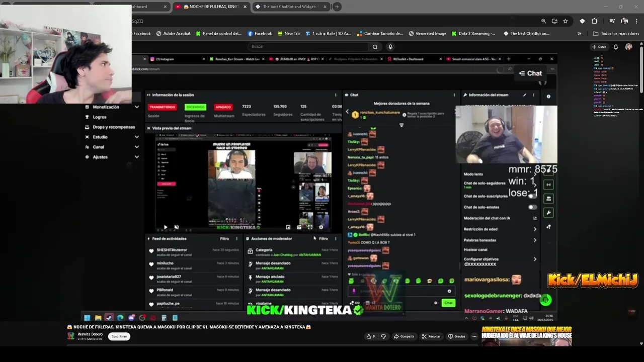Like the video with thumbs up
Screen dimensions: 644x362
371,336
